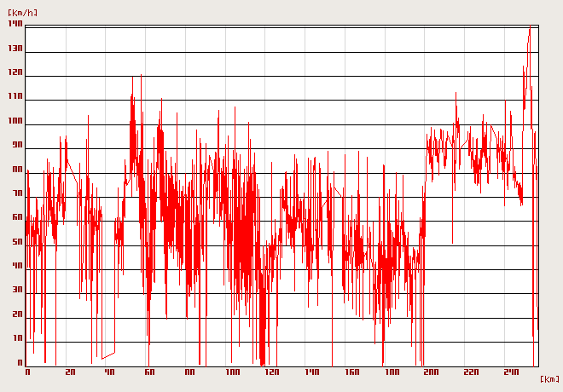Click the zero origin label on distance axis
This screenshot has height=392, width=563.
tap(27, 372)
